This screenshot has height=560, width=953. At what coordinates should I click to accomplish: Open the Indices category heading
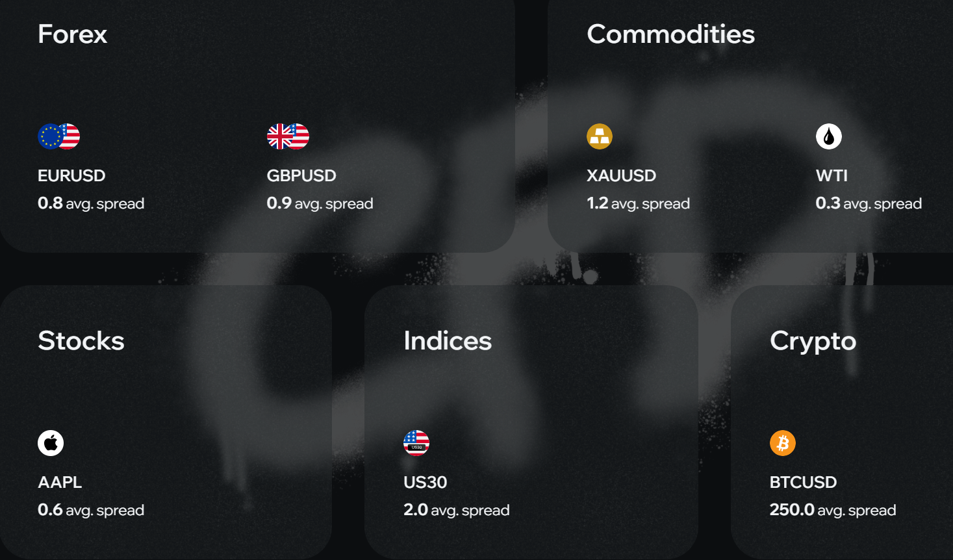pos(448,341)
